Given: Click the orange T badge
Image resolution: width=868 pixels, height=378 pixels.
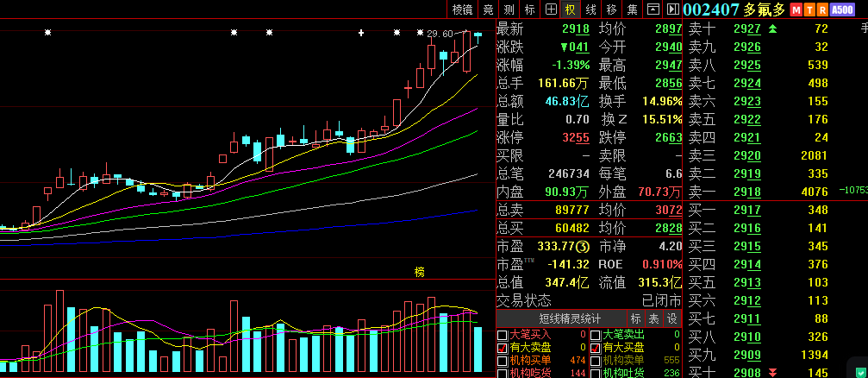Looking at the screenshot, I should point(809,9).
